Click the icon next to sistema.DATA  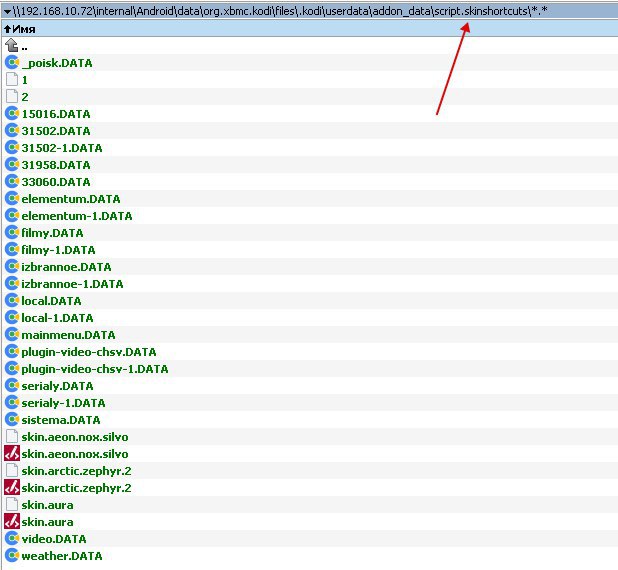coord(12,419)
